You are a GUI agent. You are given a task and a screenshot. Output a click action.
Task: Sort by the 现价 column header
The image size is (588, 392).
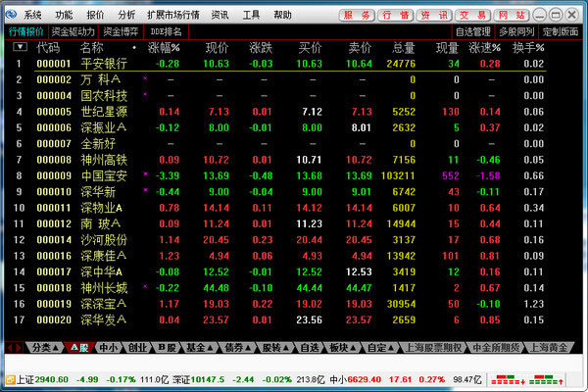(217, 48)
